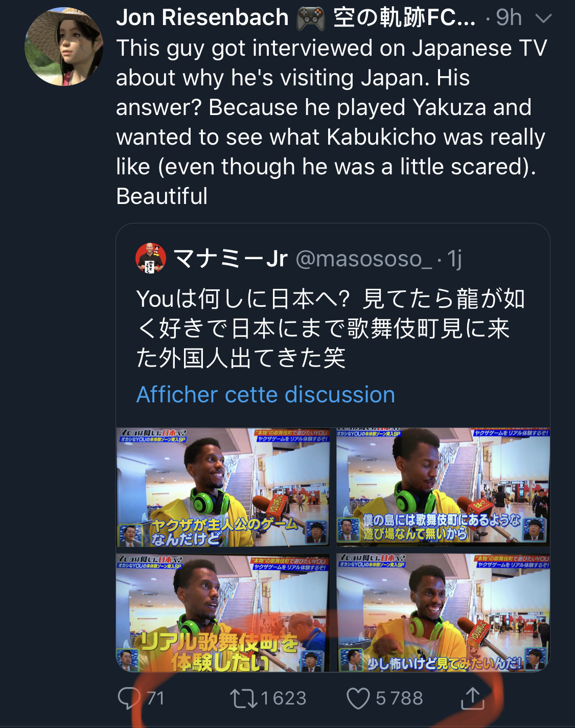Like the tweet with heart icon
This screenshot has width=575, height=728.
(358, 698)
